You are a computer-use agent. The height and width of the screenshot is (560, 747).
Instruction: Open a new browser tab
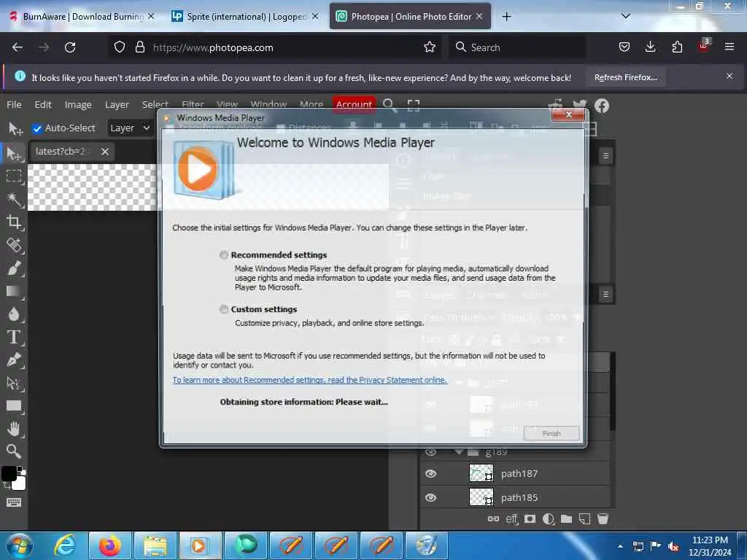point(506,17)
